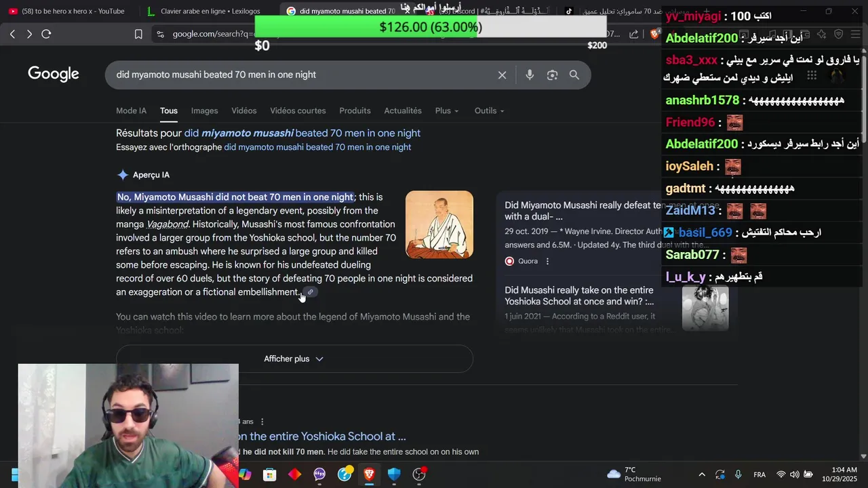The image size is (868, 488).
Task: Open 'the entire Yoshioka School at' result
Action: (322, 436)
